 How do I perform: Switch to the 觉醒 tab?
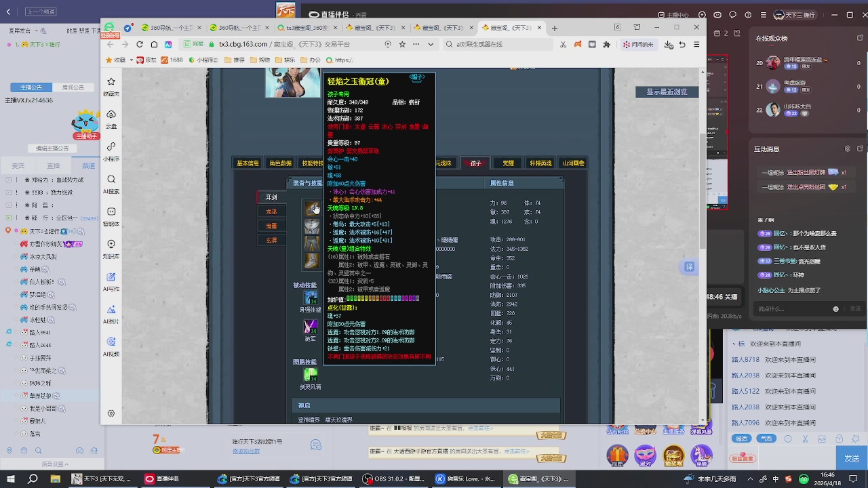tap(508, 163)
